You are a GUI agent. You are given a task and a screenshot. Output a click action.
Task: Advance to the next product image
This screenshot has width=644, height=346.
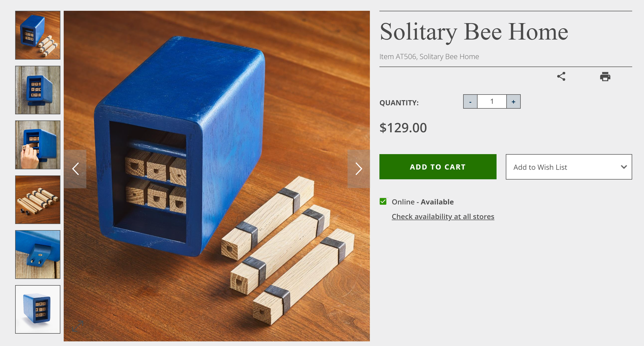click(x=359, y=169)
